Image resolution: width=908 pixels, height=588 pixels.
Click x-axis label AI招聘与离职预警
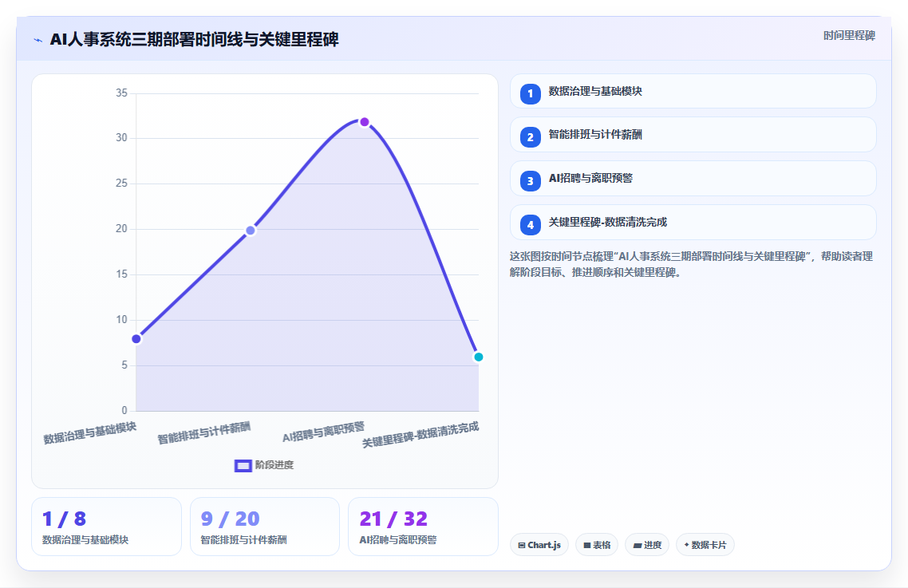(x=324, y=432)
